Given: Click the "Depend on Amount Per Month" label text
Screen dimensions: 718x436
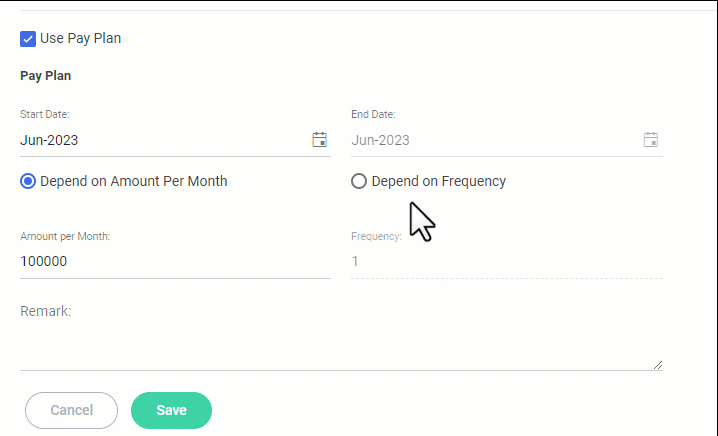Looking at the screenshot, I should (134, 181).
